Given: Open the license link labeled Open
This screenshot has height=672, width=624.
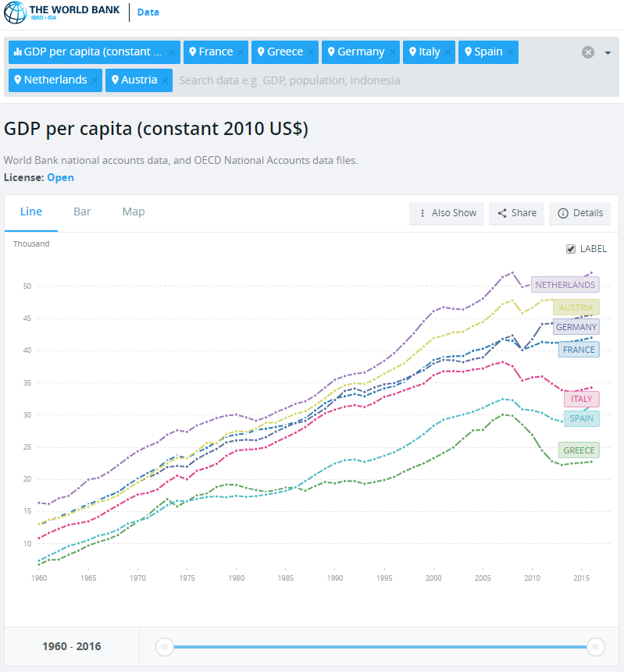Looking at the screenshot, I should tap(60, 177).
